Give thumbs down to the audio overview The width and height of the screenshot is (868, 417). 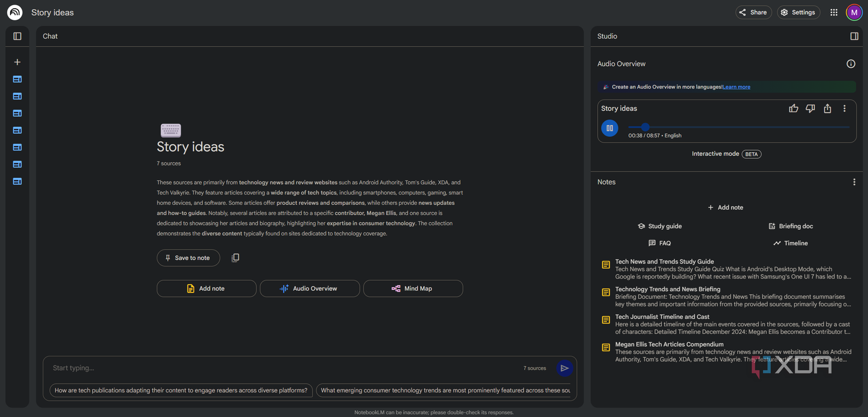(810, 108)
